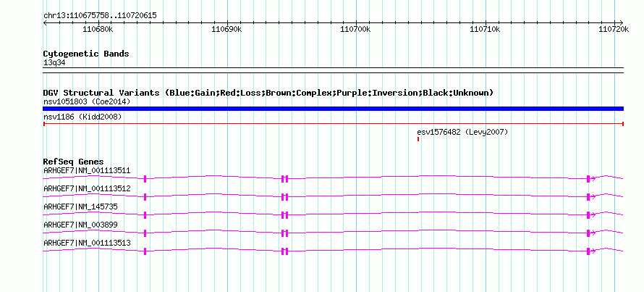Click the blue nsv1051803 gain variant bar

[333, 109]
